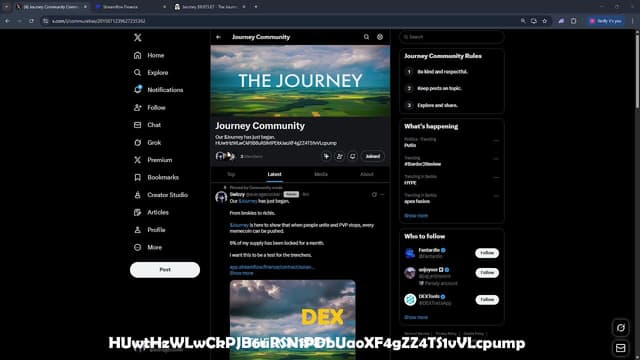Open Notifications in the sidebar

click(158, 90)
